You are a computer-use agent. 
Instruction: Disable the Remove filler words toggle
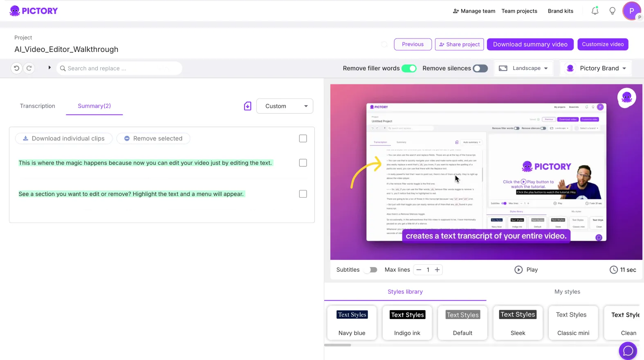tap(408, 68)
